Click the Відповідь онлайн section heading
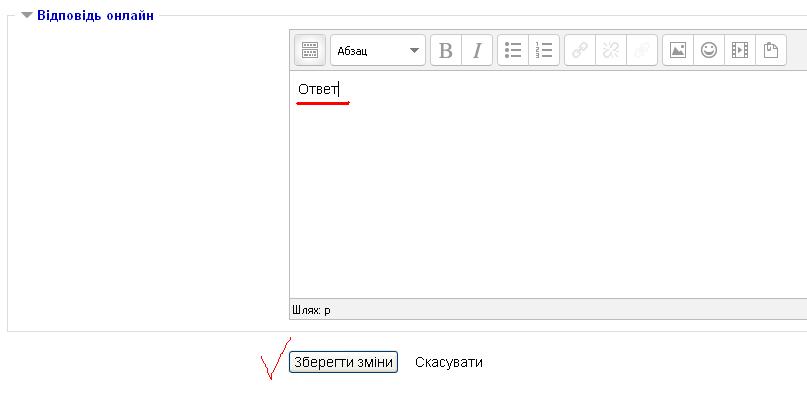Image resolution: width=807 pixels, height=405 pixels. [95, 15]
